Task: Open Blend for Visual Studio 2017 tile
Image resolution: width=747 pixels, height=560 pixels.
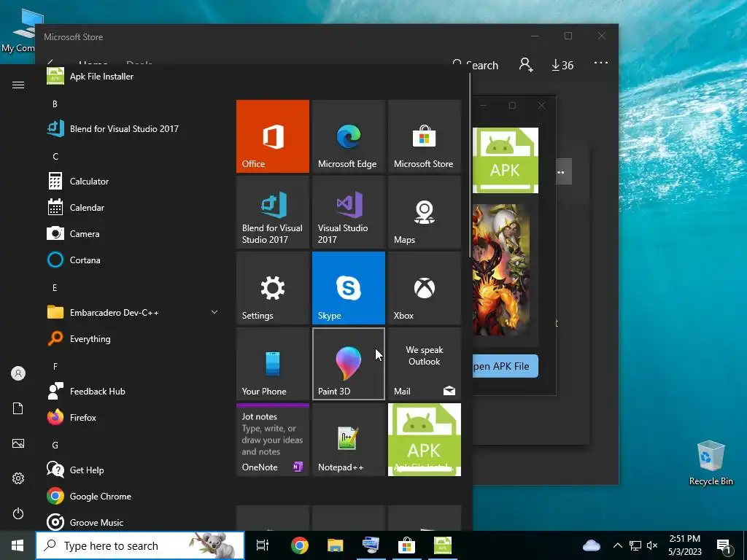Action: click(273, 212)
